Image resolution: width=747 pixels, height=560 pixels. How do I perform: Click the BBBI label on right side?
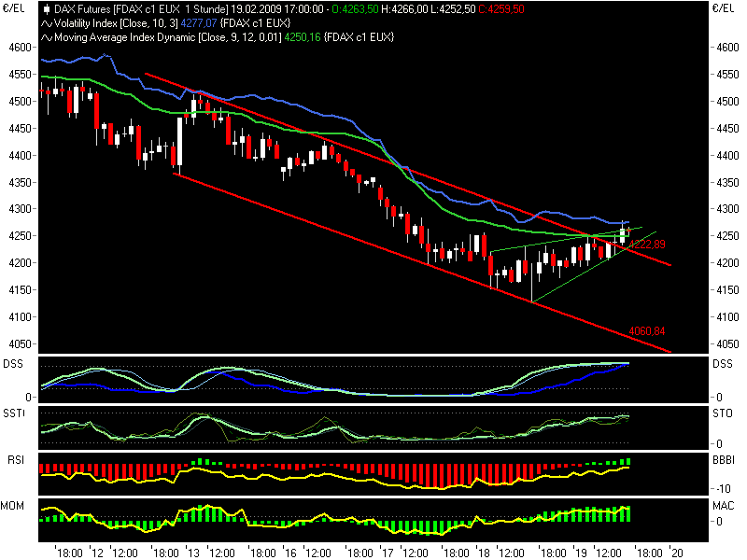coord(724,460)
